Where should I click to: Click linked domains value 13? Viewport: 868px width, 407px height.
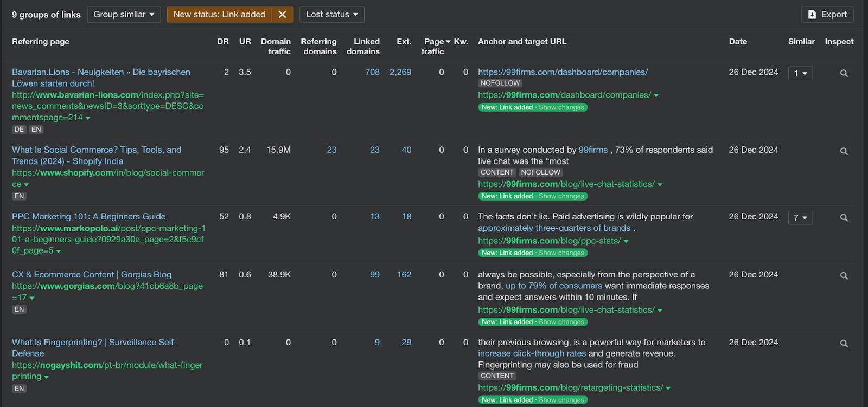pyautogui.click(x=375, y=216)
